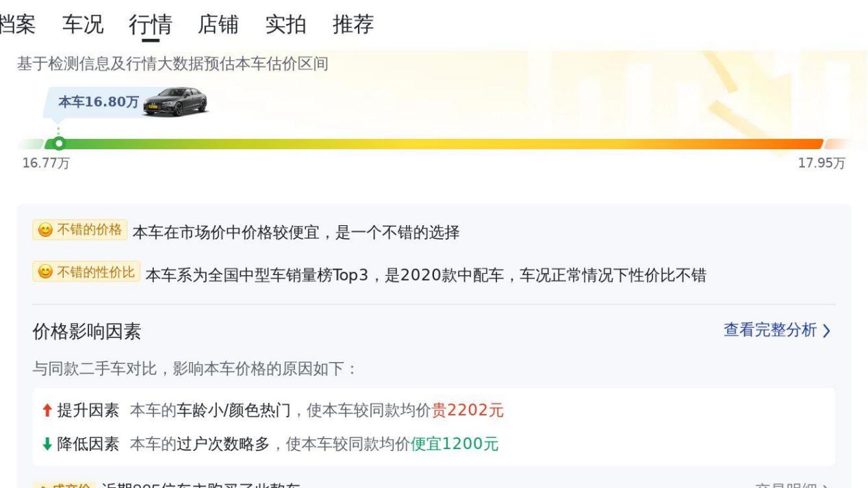This screenshot has width=868, height=488.
Task: Click the smiley icon in 不错的价格 badge
Action: [x=44, y=230]
